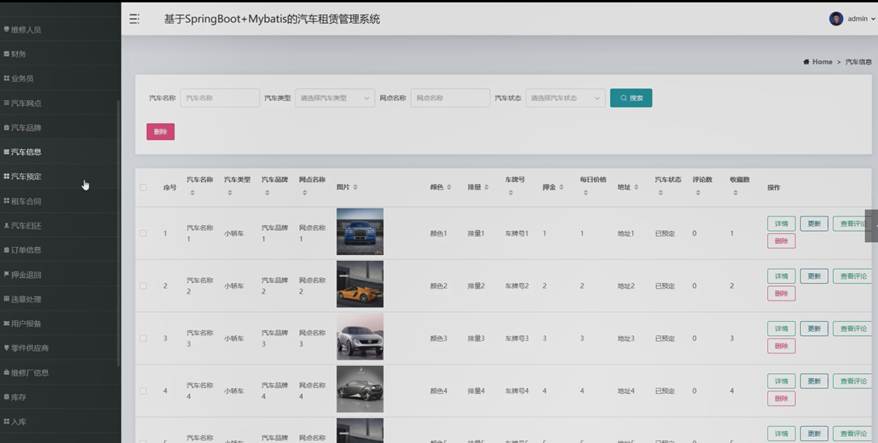The height and width of the screenshot is (443, 878).
Task: Sort by the 收藏数 column arrows
Action: (735, 193)
